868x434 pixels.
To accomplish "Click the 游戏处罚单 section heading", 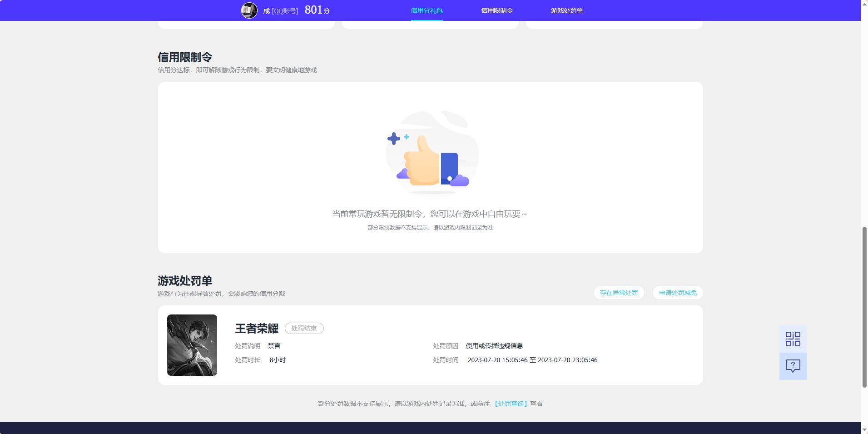I will pyautogui.click(x=185, y=281).
